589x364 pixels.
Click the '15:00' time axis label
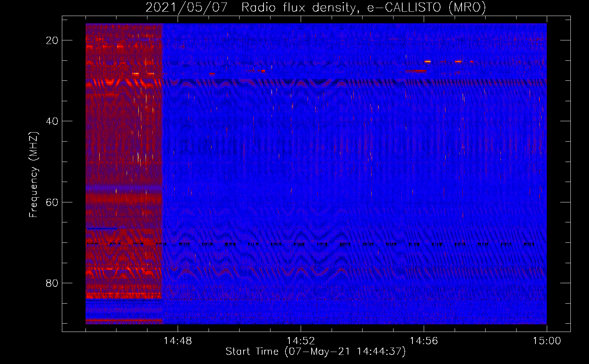click(x=547, y=341)
